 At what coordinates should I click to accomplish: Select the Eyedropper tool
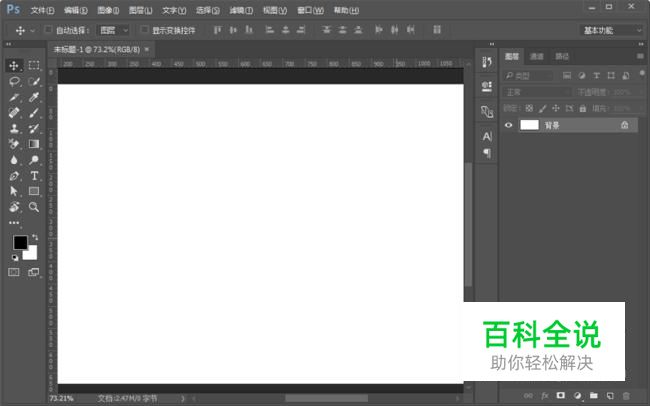[33, 97]
